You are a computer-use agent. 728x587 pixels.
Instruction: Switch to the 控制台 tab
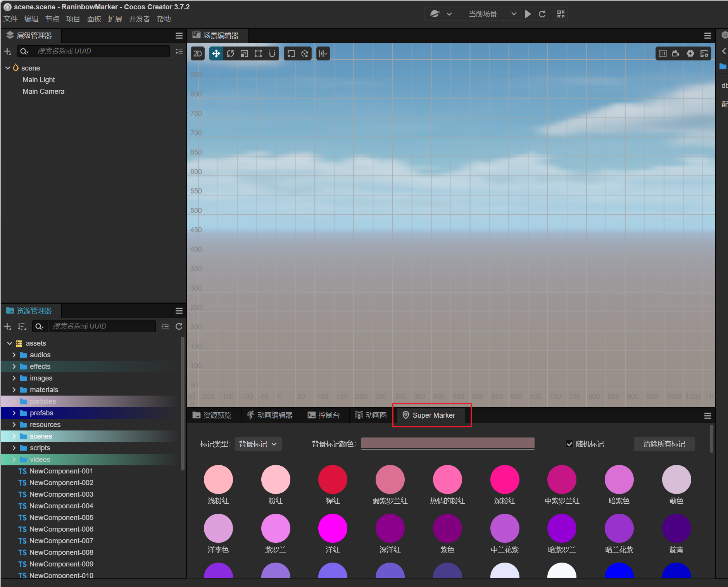pyautogui.click(x=324, y=415)
